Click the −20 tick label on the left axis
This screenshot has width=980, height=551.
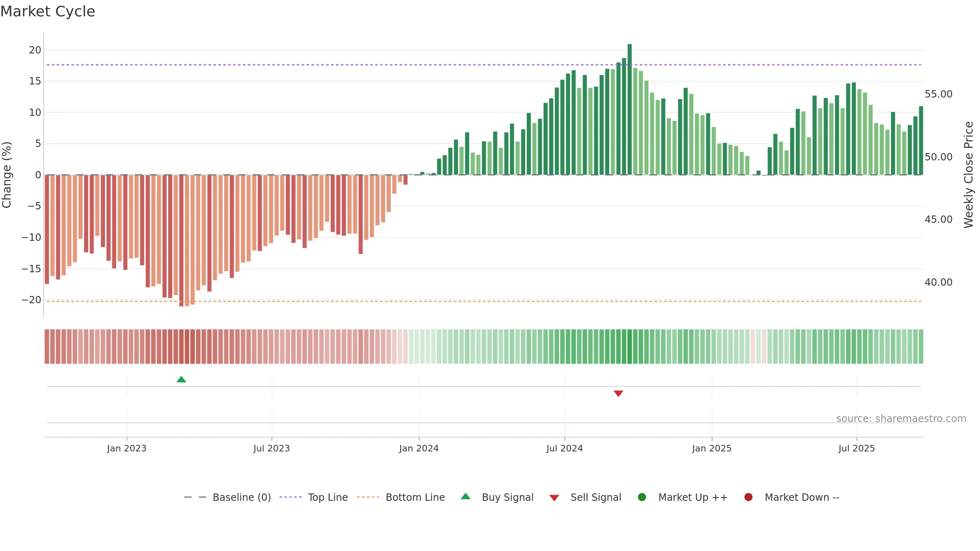click(x=31, y=300)
